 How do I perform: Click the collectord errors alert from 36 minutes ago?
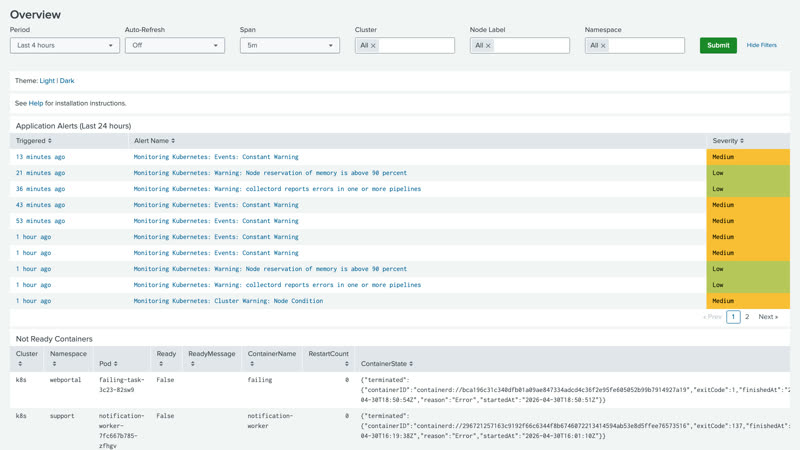277,189
